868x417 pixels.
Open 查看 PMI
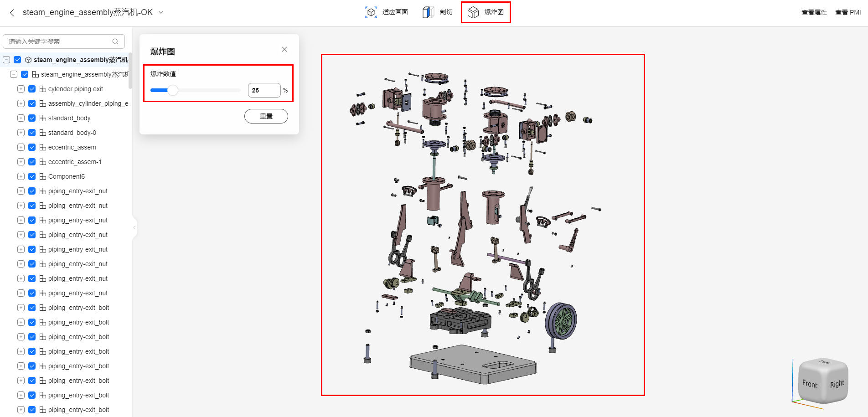848,12
